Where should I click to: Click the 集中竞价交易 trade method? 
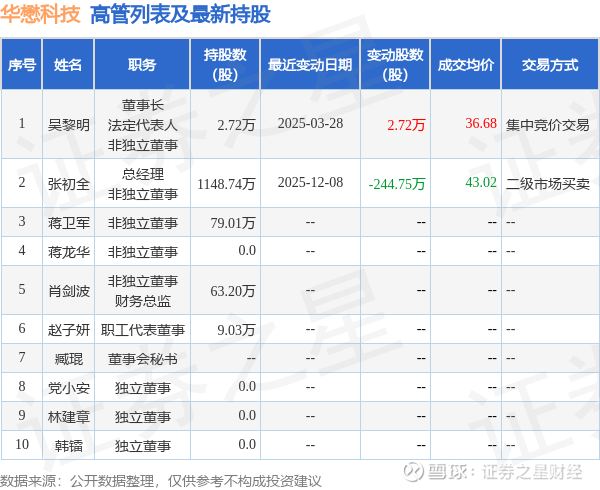click(x=548, y=125)
